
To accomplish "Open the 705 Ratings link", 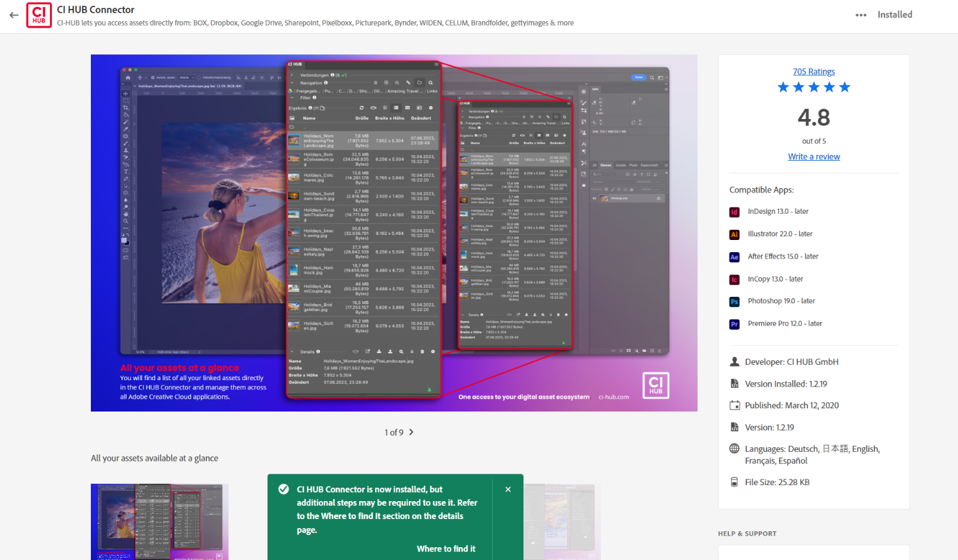I will (x=814, y=72).
